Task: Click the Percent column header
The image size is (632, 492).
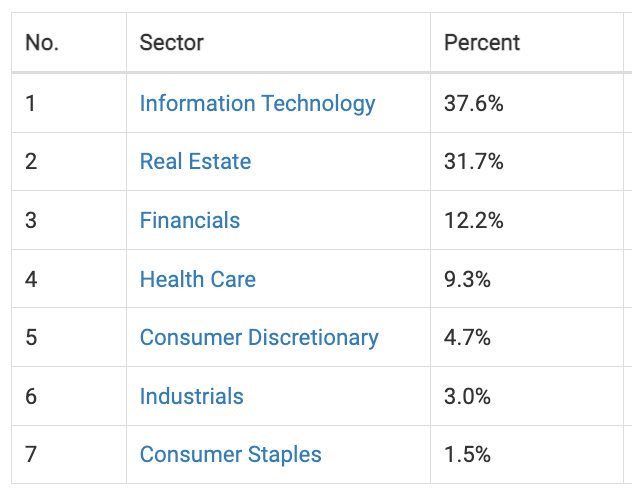Action: [x=482, y=43]
